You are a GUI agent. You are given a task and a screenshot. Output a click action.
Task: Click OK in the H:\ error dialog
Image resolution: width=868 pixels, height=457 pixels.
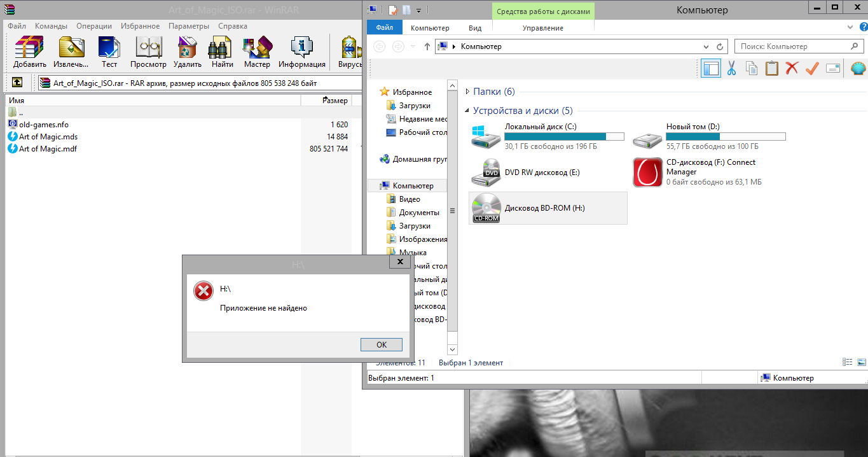click(x=382, y=344)
